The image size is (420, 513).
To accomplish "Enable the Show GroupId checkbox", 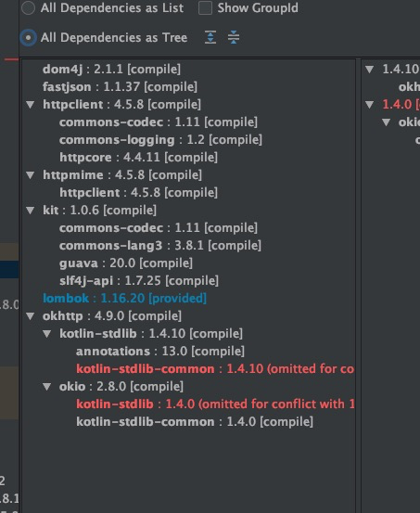I will [x=205, y=7].
